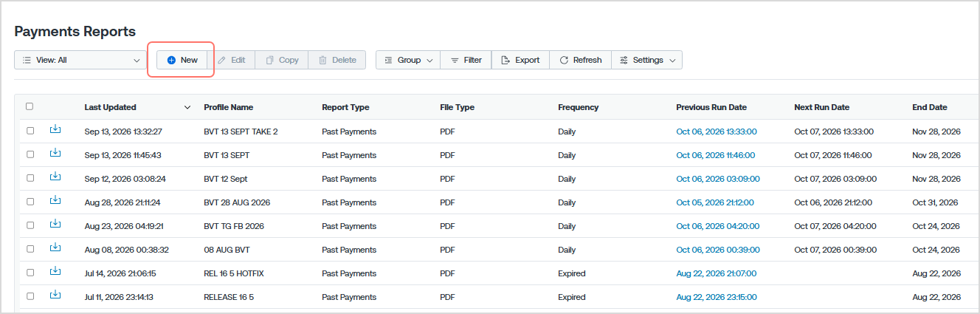Open the Filter tool
The width and height of the screenshot is (980, 314).
466,60
